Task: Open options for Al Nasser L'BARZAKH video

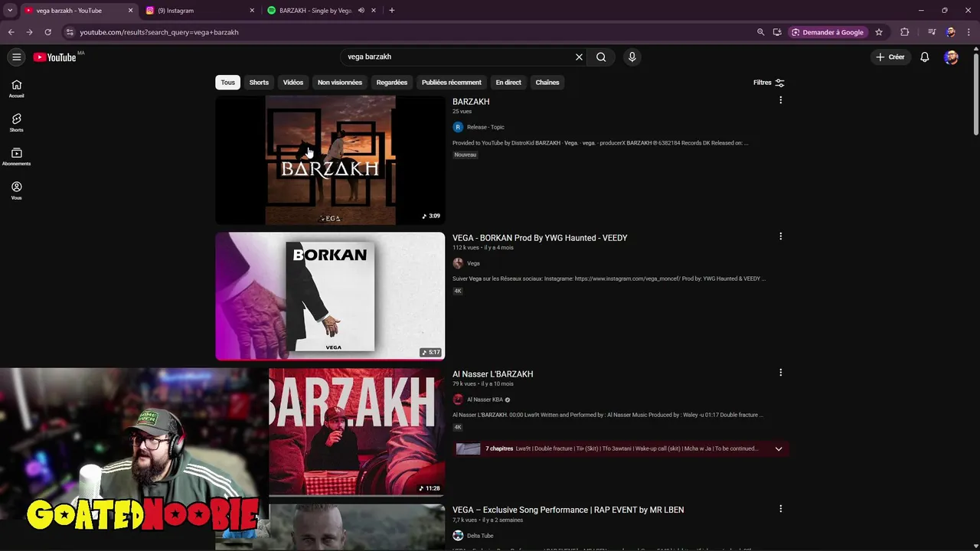Action: pos(780,373)
